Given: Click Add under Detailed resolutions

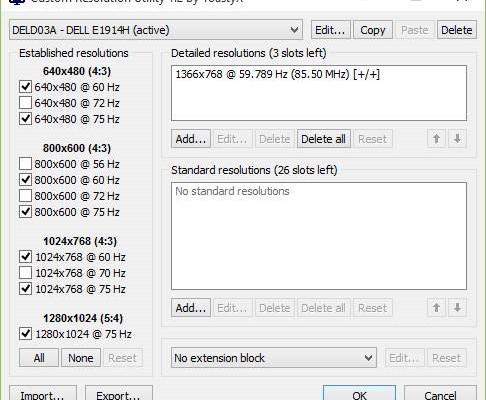Looking at the screenshot, I should coord(191,139).
